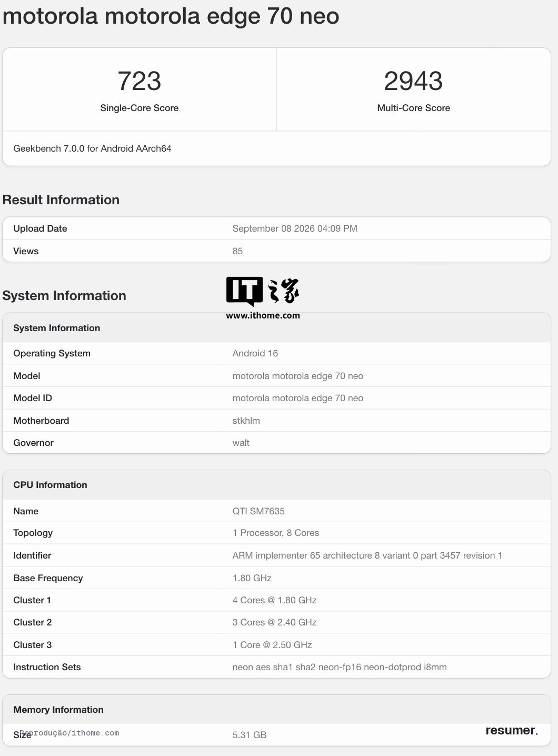Click the 'Single-Core Score' label
The image size is (558, 756).
click(x=139, y=108)
